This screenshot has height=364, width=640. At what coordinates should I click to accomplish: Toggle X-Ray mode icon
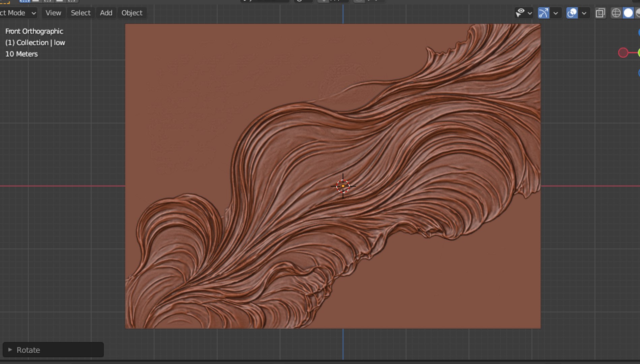coord(600,13)
